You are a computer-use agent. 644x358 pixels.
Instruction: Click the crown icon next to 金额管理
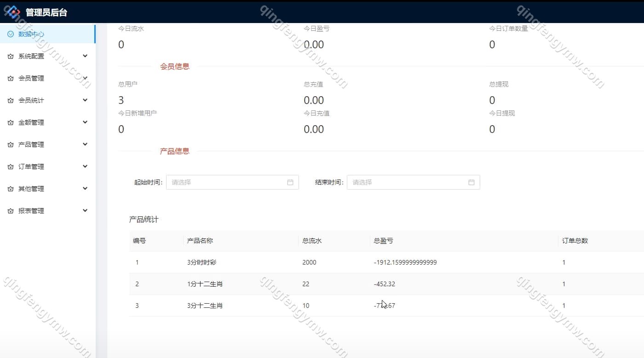pyautogui.click(x=11, y=122)
